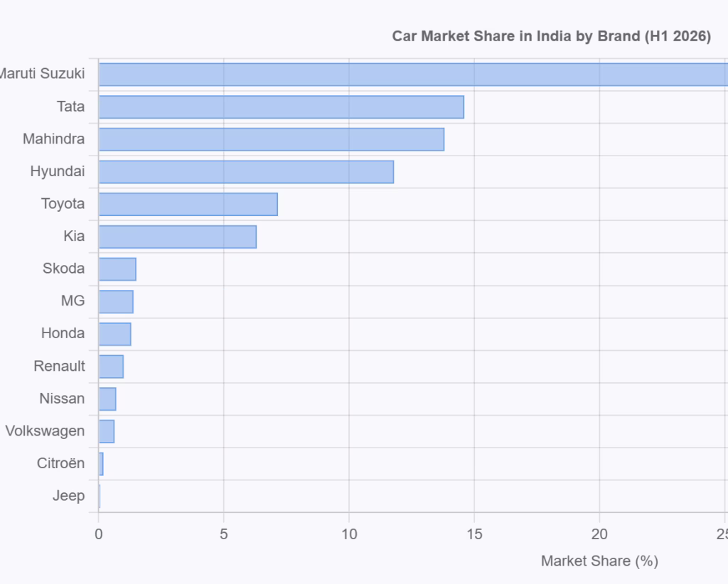Image resolution: width=728 pixels, height=584 pixels.
Task: Click the Skoda bar
Action: tap(117, 269)
